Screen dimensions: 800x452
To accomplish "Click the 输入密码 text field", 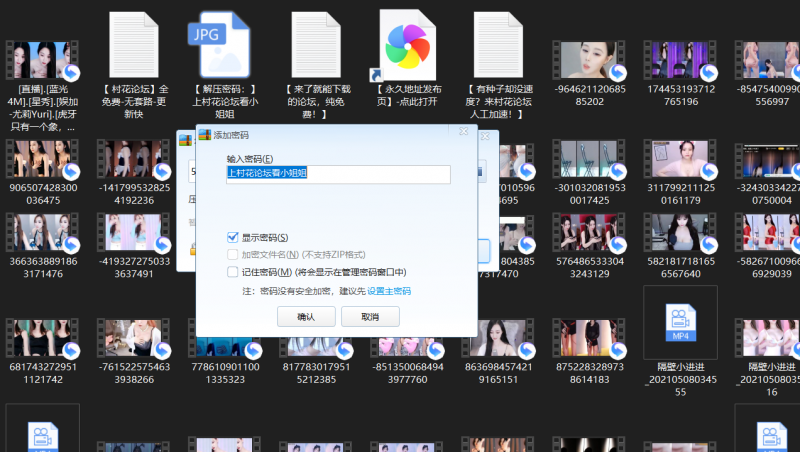I will click(x=338, y=174).
